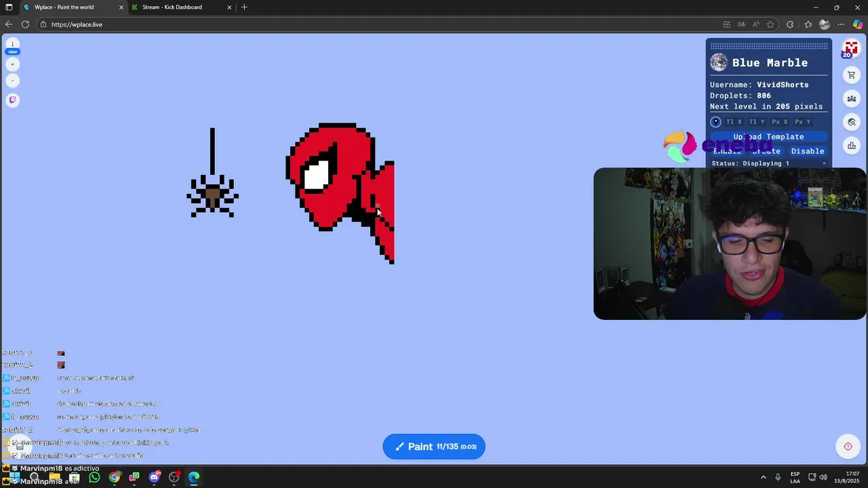The width and height of the screenshot is (868, 488).
Task: Click the Spider-Man white eye pixel area
Action: (x=317, y=174)
